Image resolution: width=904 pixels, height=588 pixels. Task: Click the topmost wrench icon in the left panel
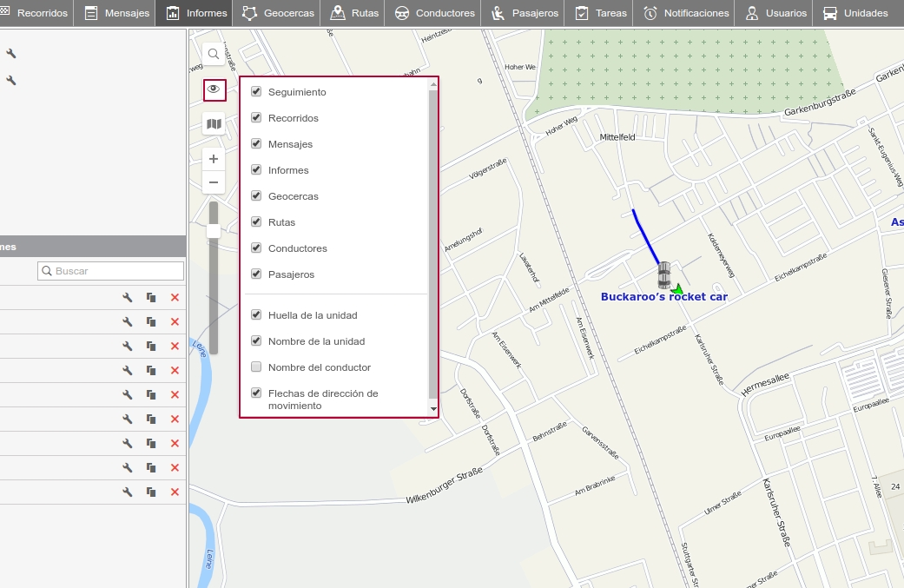[x=11, y=54]
